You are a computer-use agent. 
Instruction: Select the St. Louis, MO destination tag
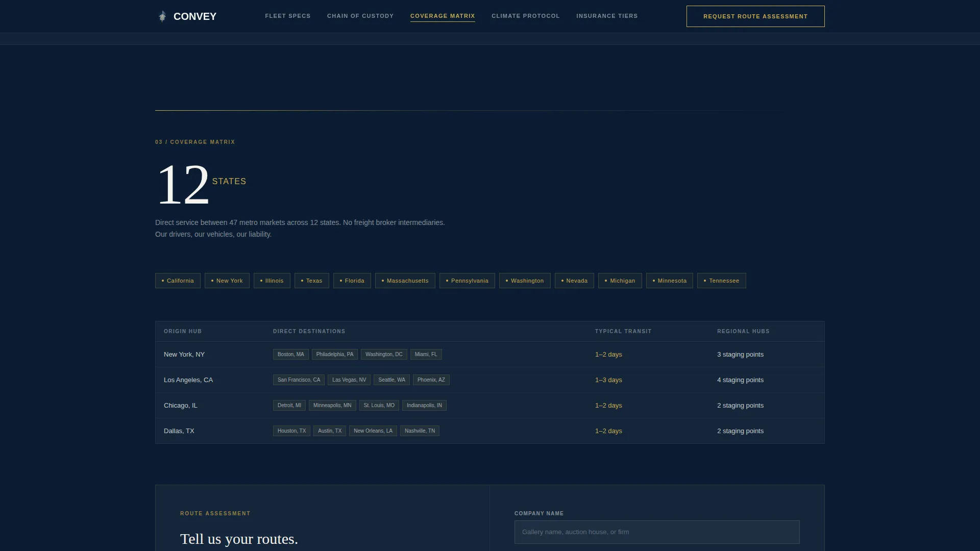tap(379, 405)
